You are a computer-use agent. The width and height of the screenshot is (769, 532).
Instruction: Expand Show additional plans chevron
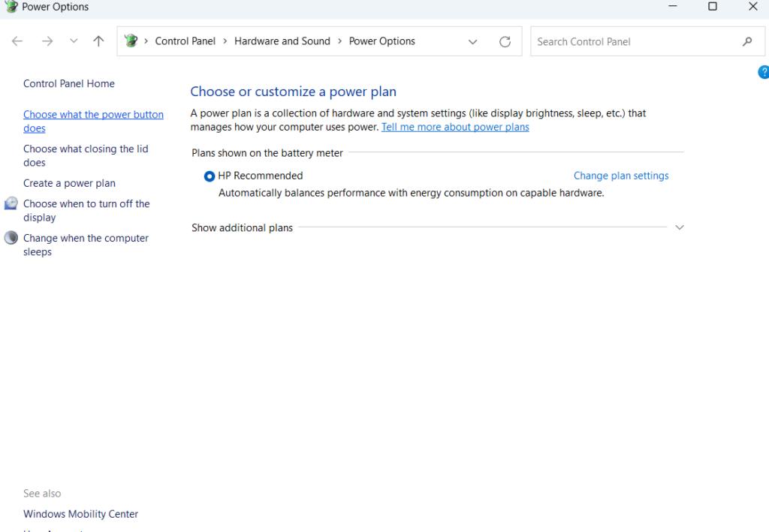680,227
